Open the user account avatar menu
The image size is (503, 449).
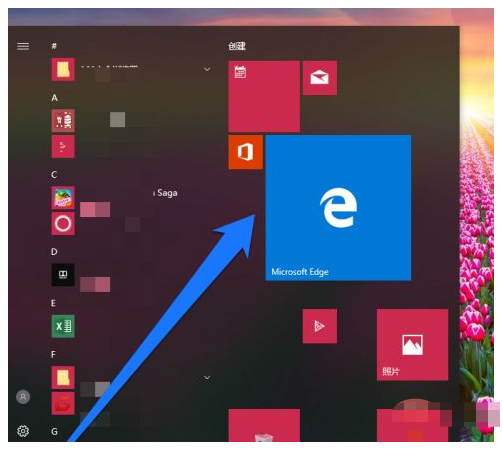pos(23,397)
